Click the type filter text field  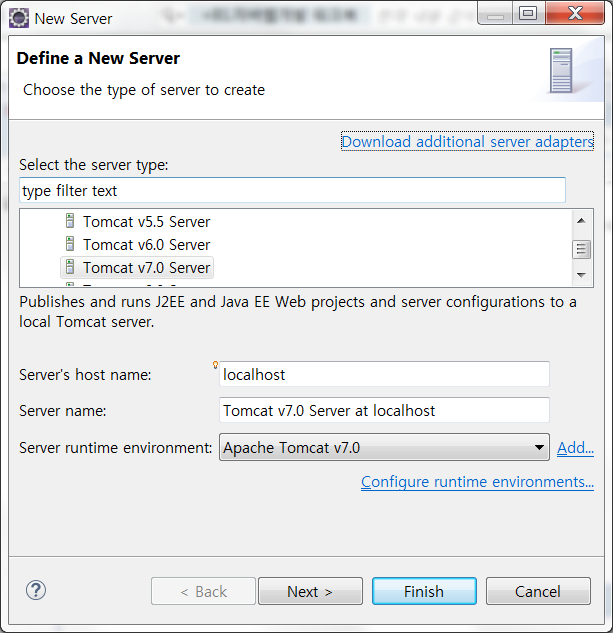coord(292,190)
